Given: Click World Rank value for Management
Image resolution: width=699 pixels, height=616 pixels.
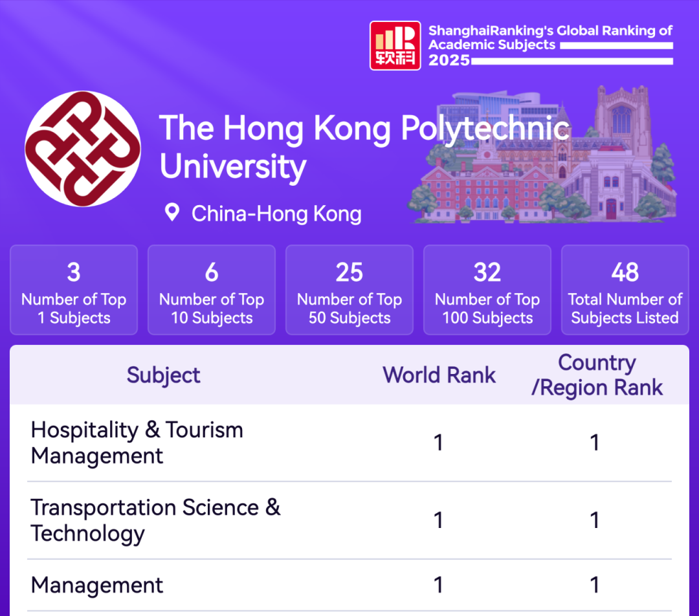Looking at the screenshot, I should tap(439, 585).
